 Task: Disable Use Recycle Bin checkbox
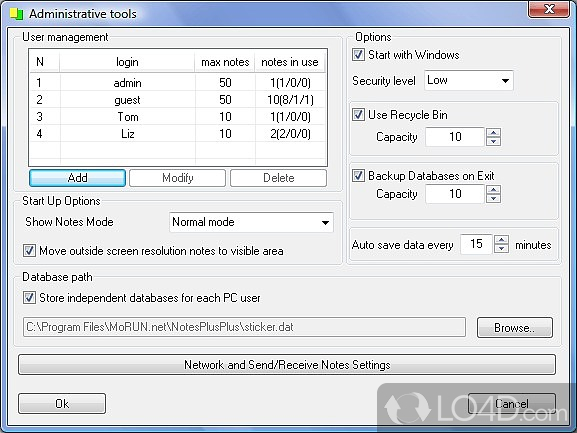pos(358,115)
